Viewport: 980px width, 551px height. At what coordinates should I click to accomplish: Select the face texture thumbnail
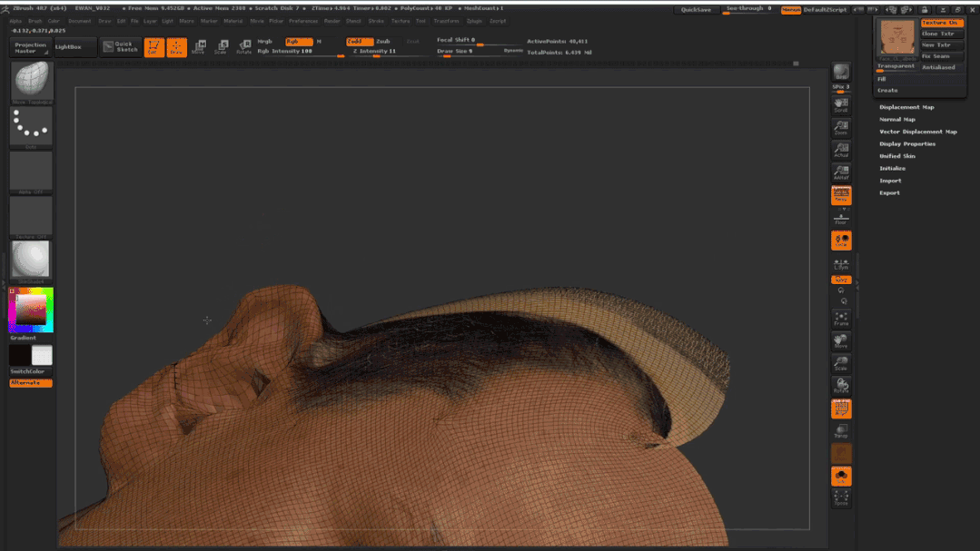click(896, 39)
